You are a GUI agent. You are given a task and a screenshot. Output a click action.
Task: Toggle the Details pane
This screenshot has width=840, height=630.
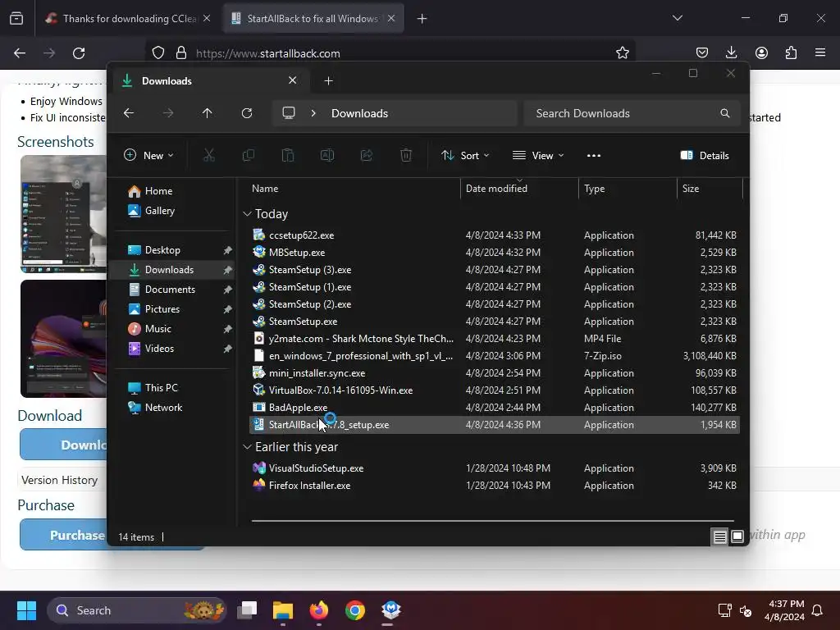(x=705, y=155)
